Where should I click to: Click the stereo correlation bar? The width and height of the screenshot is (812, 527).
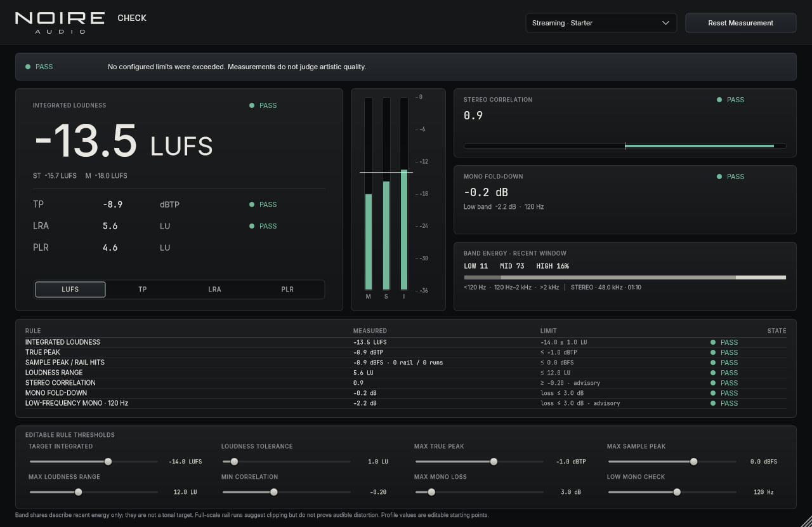click(x=625, y=146)
